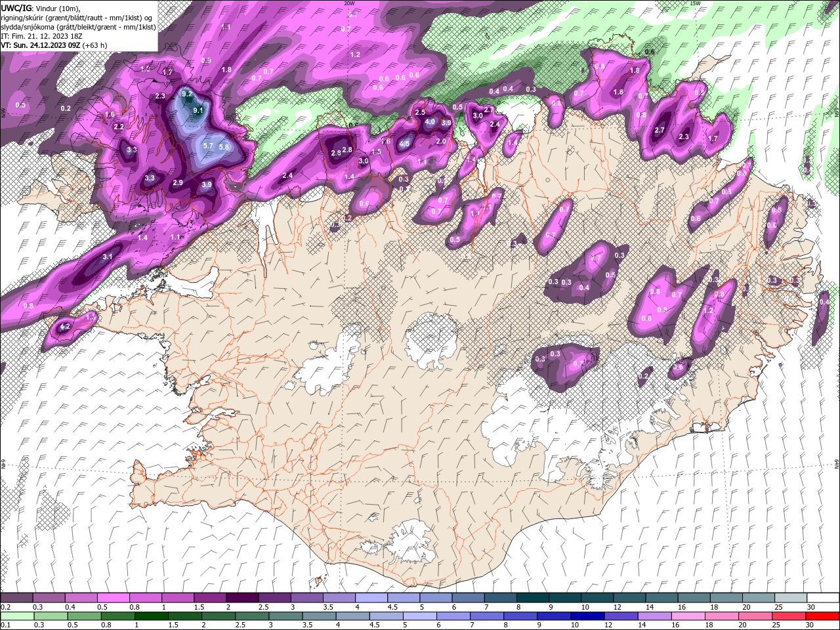840x630 pixels.
Task: Click the 4.2 label near the west coast
Action: click(65, 326)
